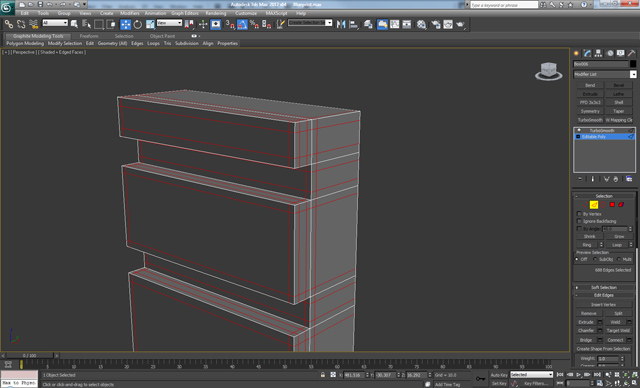Viewport: 640px width, 388px height.
Task: Select Edge sub-object level icon
Action: coord(594,204)
